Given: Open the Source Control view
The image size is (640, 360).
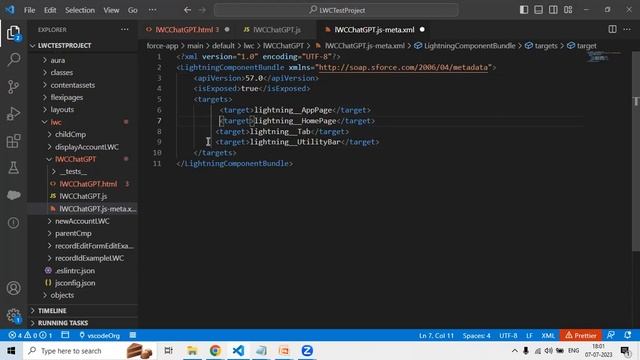Looking at the screenshot, I should click(x=13, y=87).
